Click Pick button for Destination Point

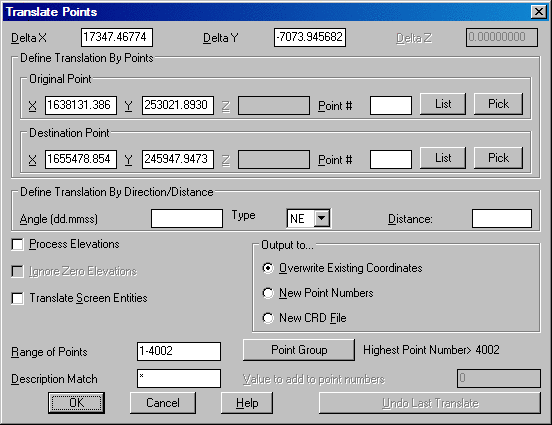pos(498,158)
